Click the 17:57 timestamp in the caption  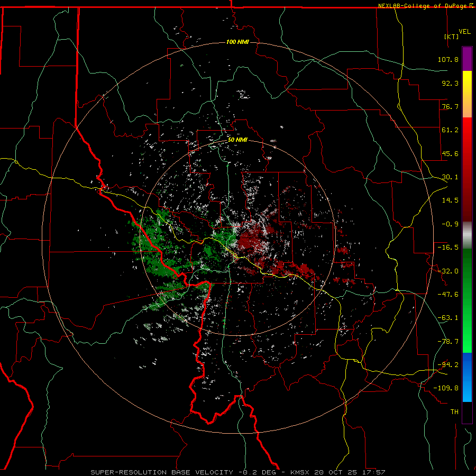tap(375, 472)
